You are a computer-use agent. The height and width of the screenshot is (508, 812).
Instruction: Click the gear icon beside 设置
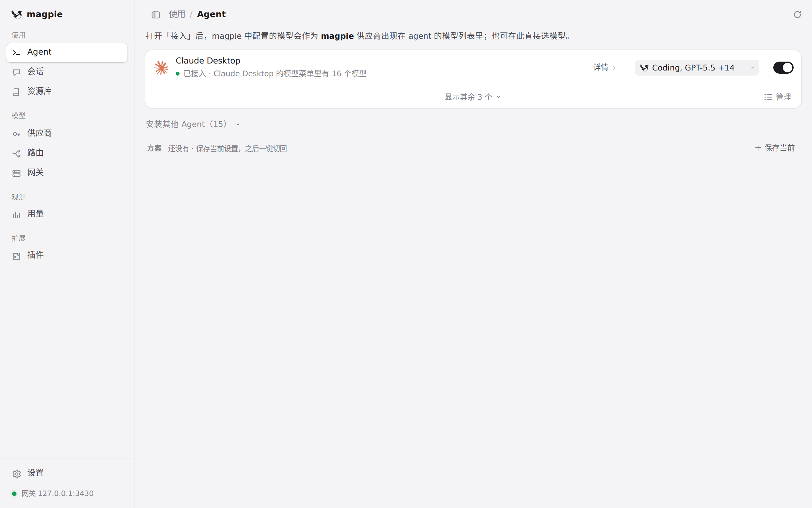tap(16, 474)
